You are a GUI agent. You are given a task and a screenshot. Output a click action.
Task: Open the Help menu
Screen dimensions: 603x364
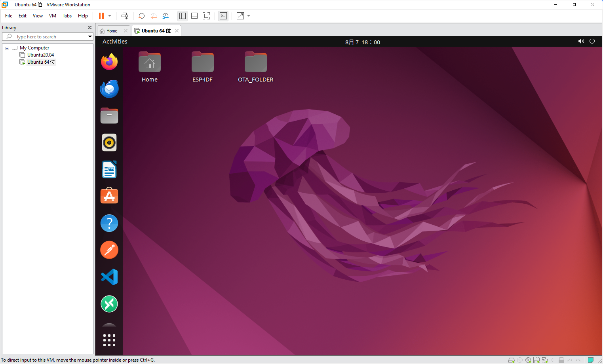[83, 16]
